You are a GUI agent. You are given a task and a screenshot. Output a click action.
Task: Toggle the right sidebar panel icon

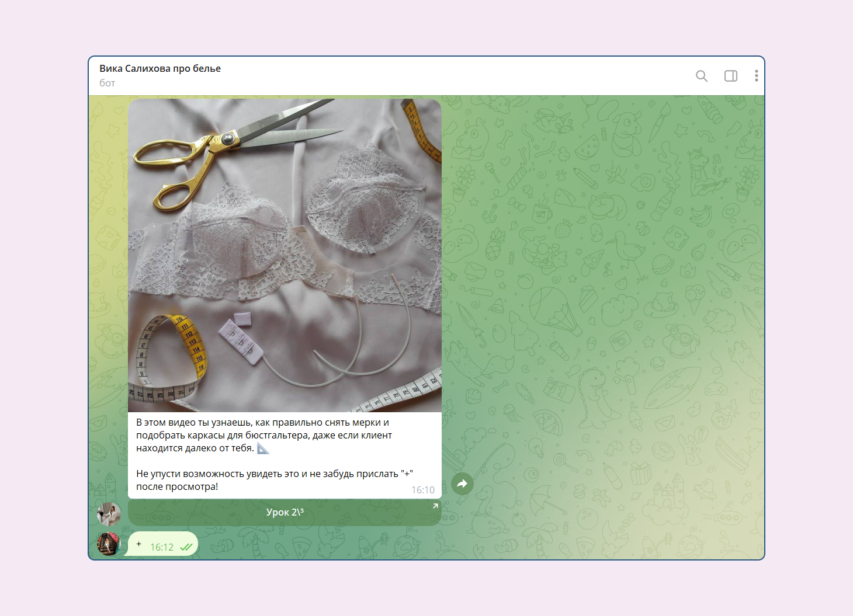tap(731, 76)
